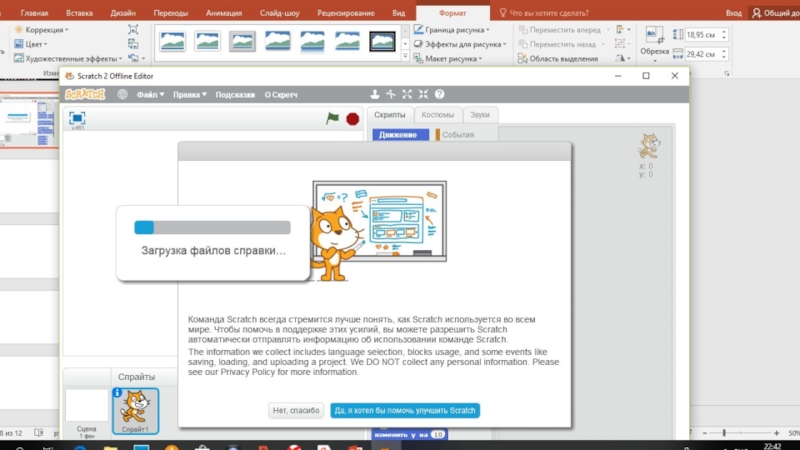Click the Scratch logo
Viewport: 800px width, 450px height.
(86, 95)
